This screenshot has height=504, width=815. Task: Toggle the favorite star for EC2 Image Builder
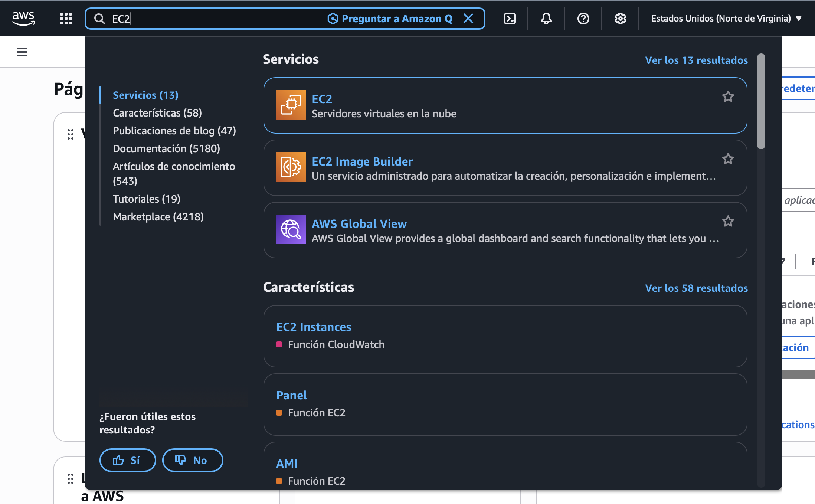(x=728, y=159)
